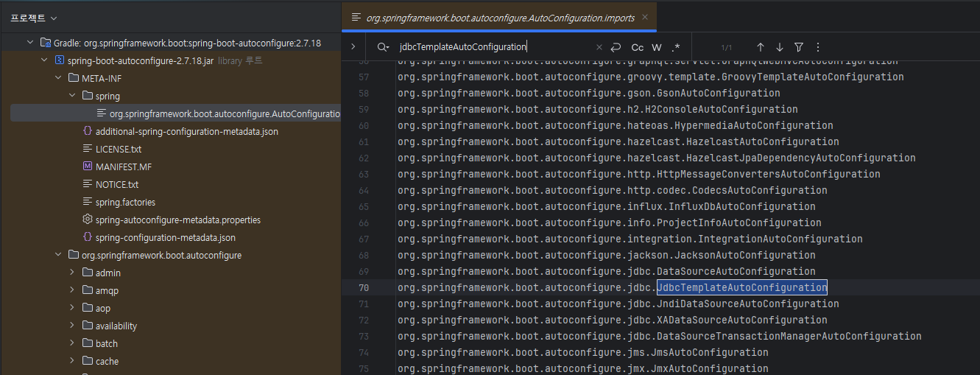The image size is (980, 375).
Task: Click the Gradle library archive icon
Action: point(45,43)
